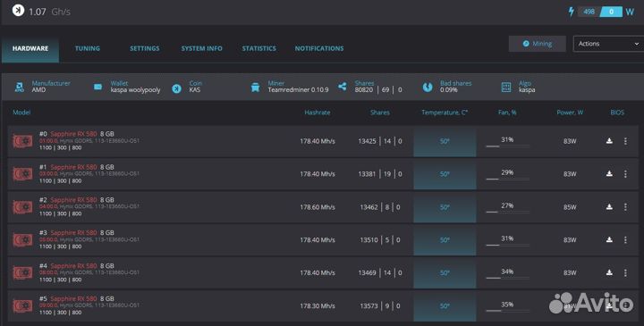644x326 pixels.
Task: Switch to the TUNING tab
Action: (x=87, y=48)
